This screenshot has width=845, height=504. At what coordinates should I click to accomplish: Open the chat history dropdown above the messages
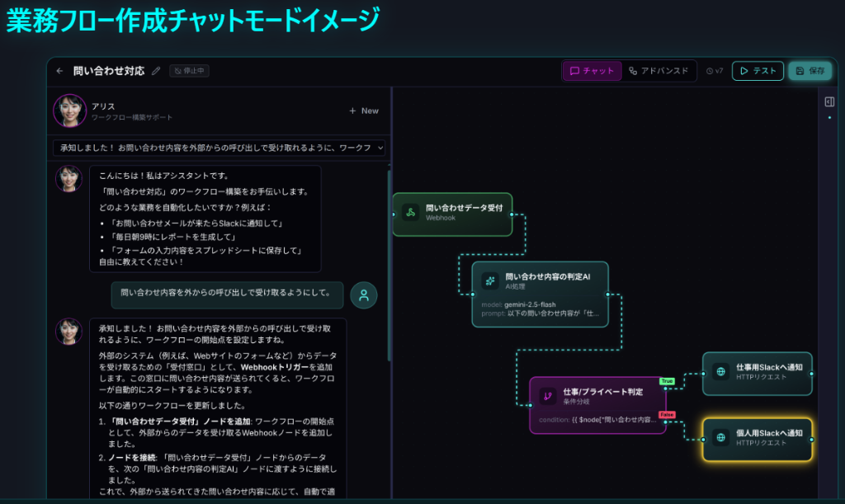point(219,148)
